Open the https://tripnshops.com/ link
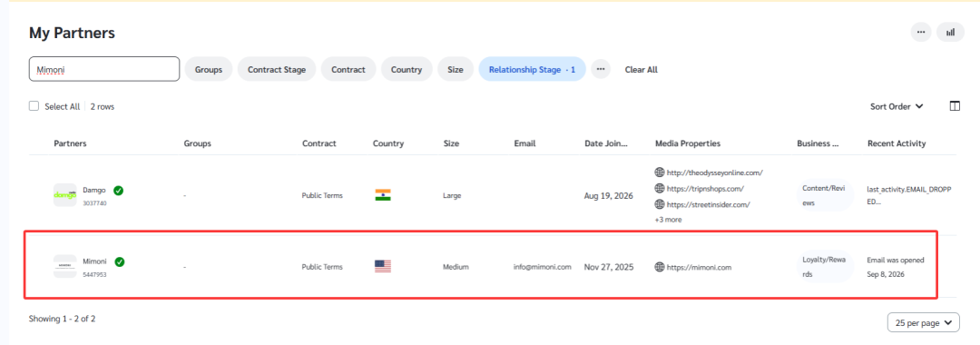Image resolution: width=980 pixels, height=345 pixels. (705, 188)
